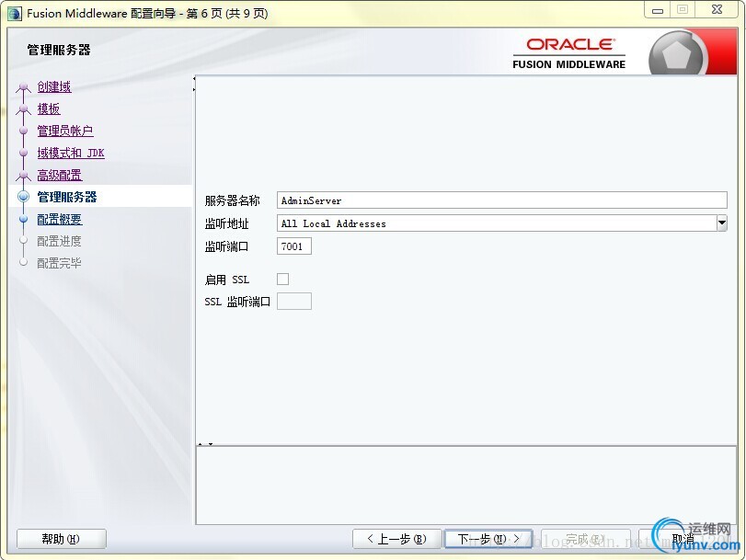Click the 创建域 step node icon
Screen dimensions: 746x560
pos(23,87)
